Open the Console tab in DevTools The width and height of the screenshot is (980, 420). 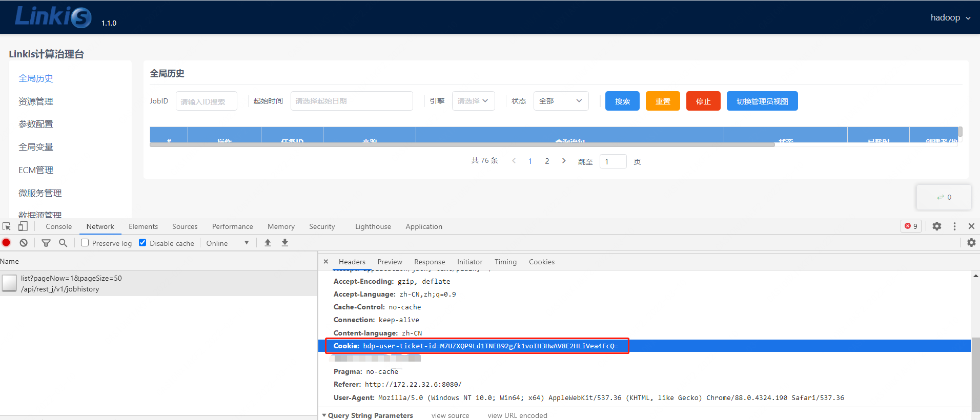[59, 226]
